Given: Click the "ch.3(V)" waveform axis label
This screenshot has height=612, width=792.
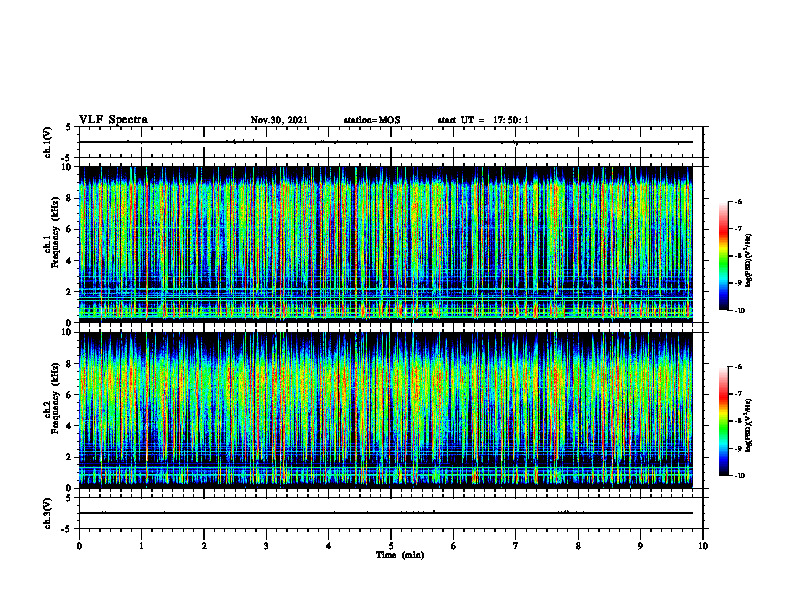Looking at the screenshot, I should [47, 513].
